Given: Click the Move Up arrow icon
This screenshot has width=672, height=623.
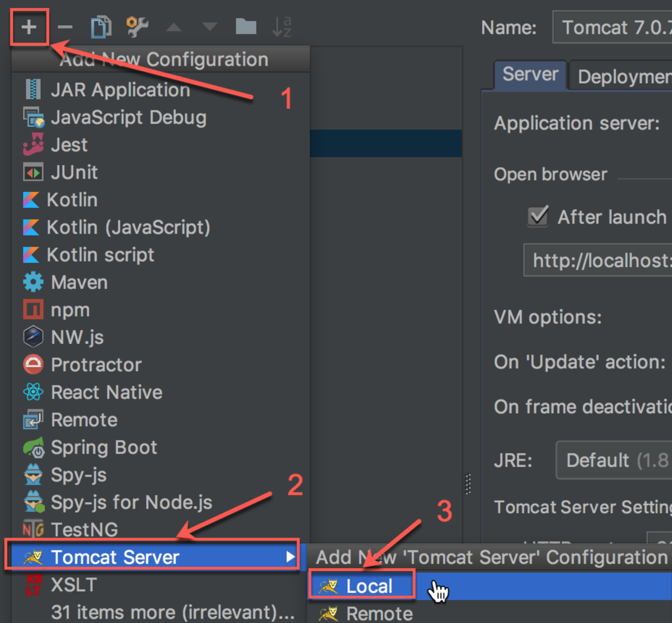Looking at the screenshot, I should pyautogui.click(x=173, y=27).
